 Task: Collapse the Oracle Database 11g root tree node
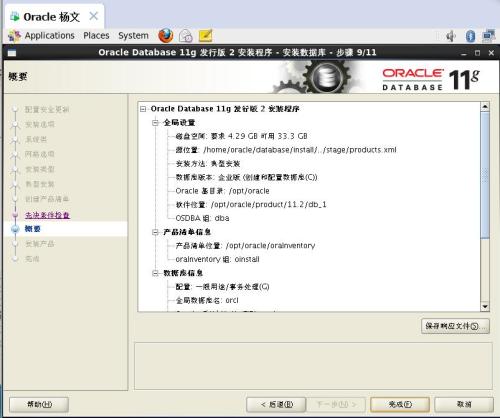(x=143, y=109)
